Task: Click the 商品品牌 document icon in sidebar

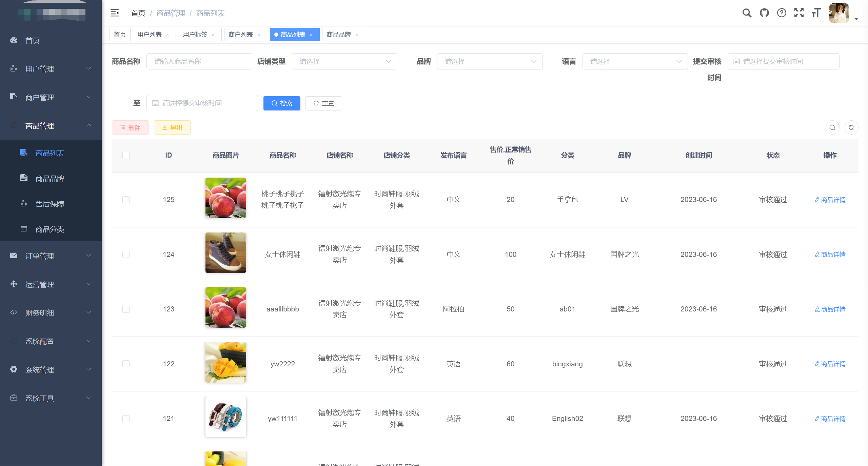Action: tap(24, 178)
